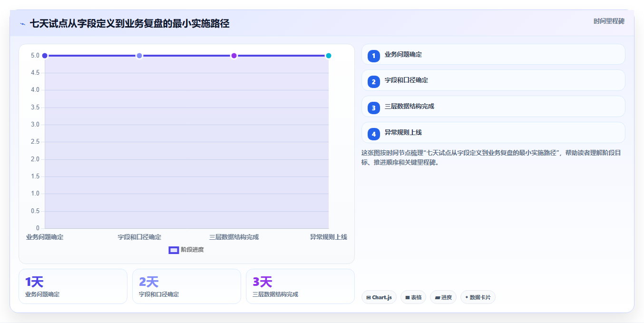Click the 表格 tag text
Image resolution: width=644 pixels, height=323 pixels.
[416, 298]
